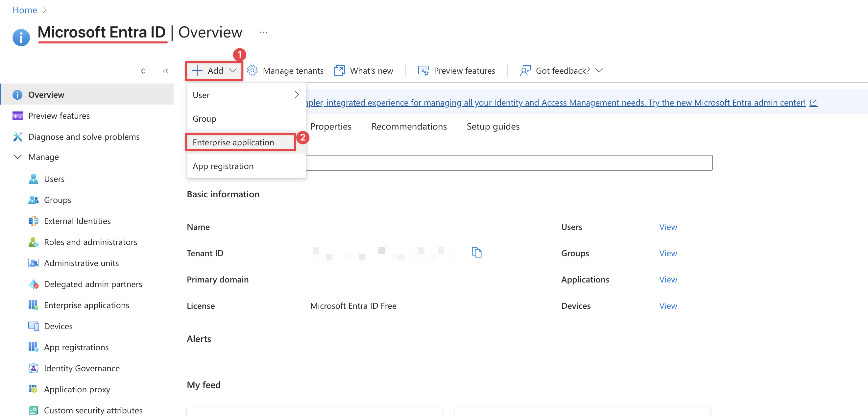Click the Manage tenants button label
Screen dimensions: 868x417
pos(293,70)
